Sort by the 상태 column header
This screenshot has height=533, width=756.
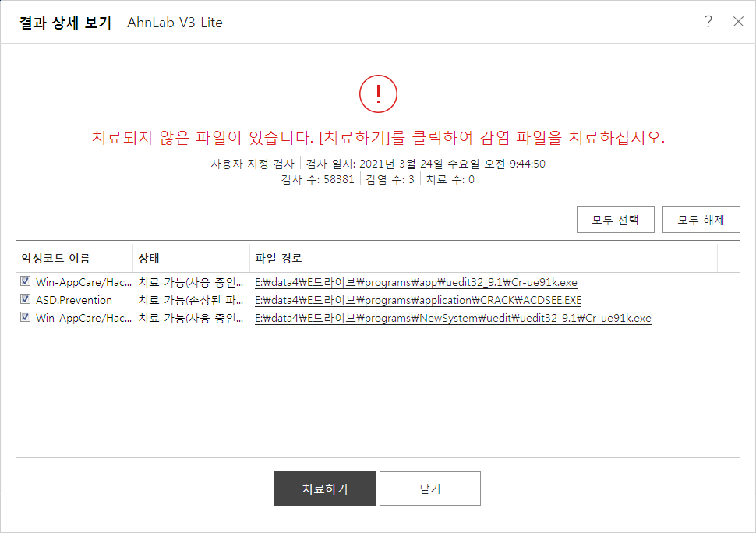149,258
